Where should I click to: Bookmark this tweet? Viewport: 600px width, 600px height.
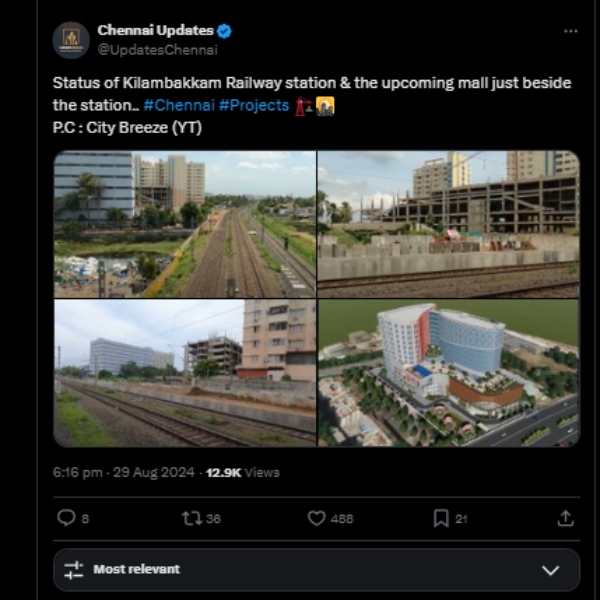(x=441, y=518)
